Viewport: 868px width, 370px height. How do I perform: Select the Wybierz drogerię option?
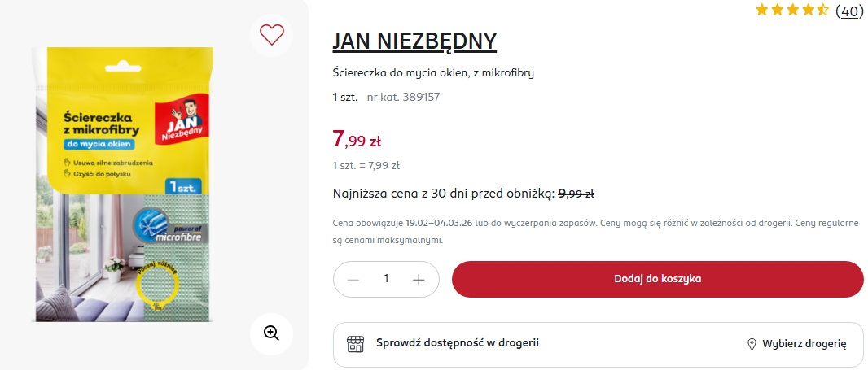coord(804,344)
